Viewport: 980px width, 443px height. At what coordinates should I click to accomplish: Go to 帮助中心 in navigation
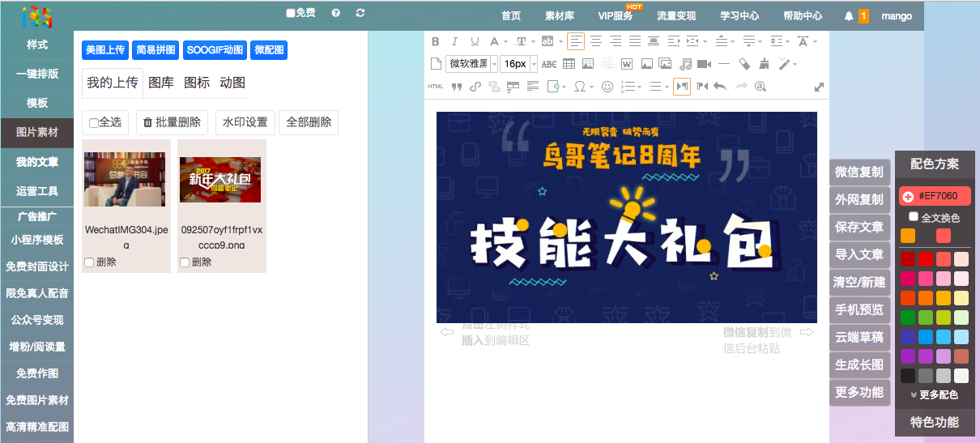803,15
